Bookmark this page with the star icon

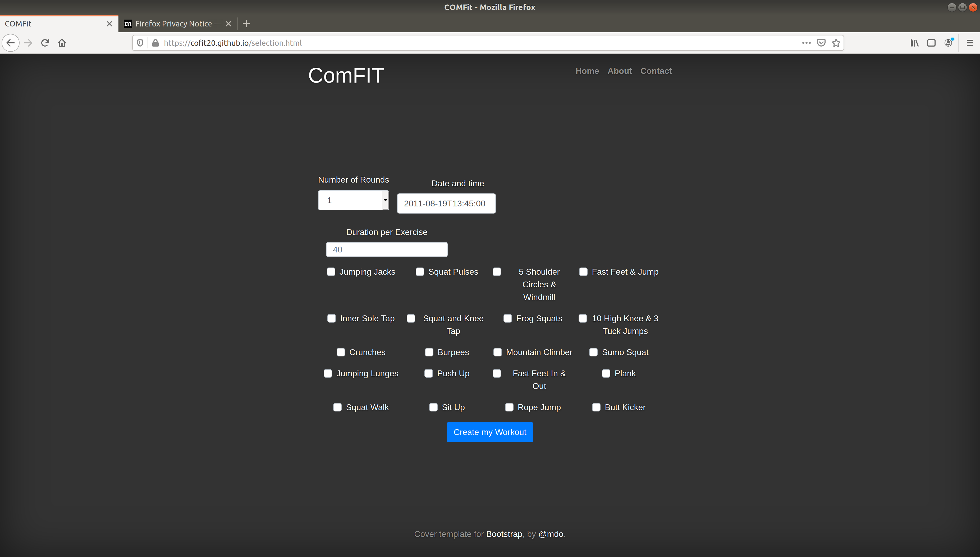point(836,43)
